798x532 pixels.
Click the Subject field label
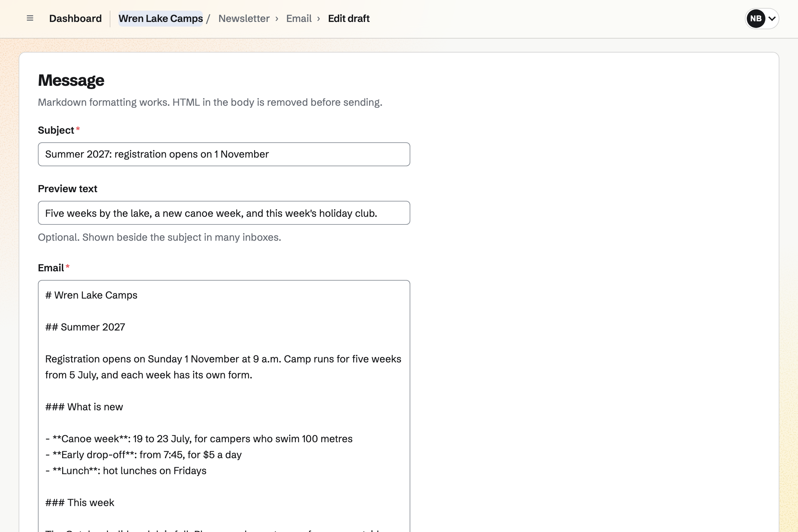(56, 130)
